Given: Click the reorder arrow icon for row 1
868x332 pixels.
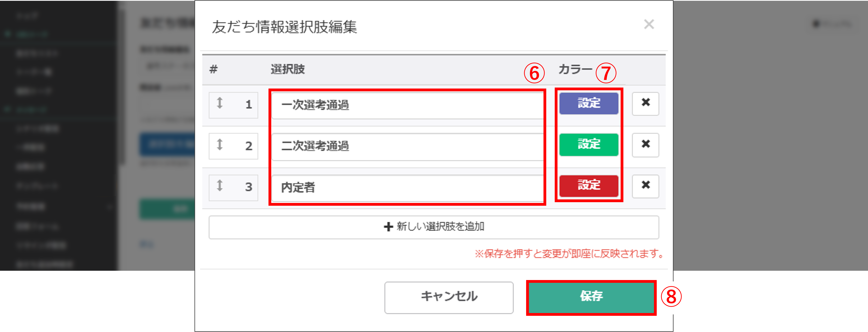Looking at the screenshot, I should 220,103.
